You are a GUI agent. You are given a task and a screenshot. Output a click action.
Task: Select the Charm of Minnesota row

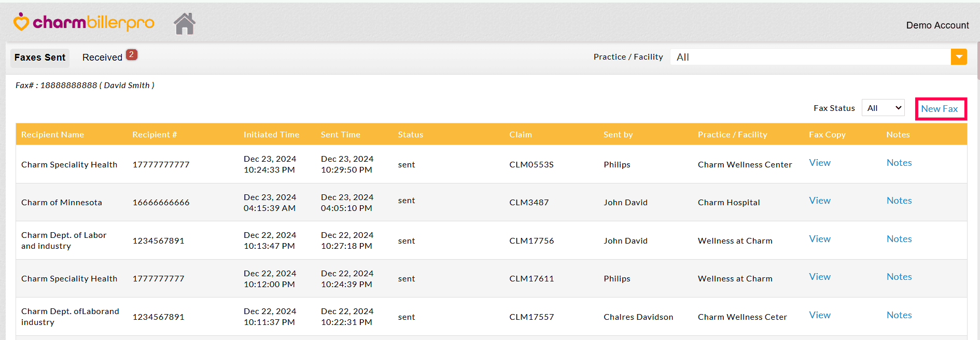(62, 203)
